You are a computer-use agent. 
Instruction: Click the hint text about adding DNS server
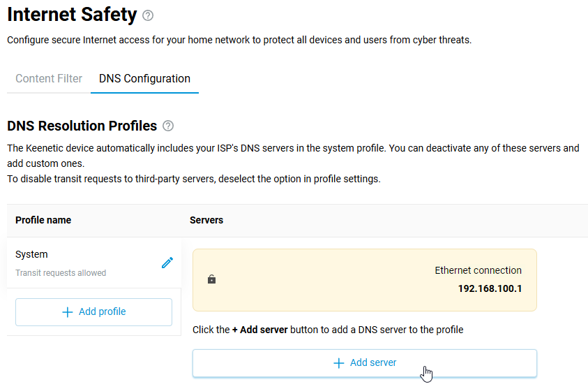(x=328, y=330)
